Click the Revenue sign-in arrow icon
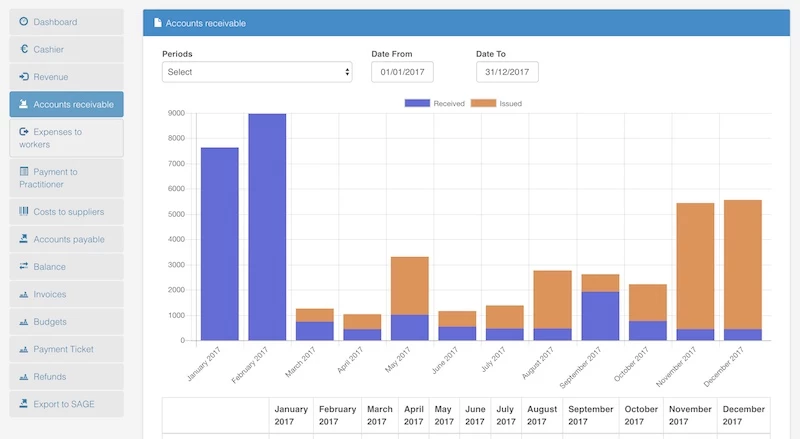800x439 pixels. (24, 77)
